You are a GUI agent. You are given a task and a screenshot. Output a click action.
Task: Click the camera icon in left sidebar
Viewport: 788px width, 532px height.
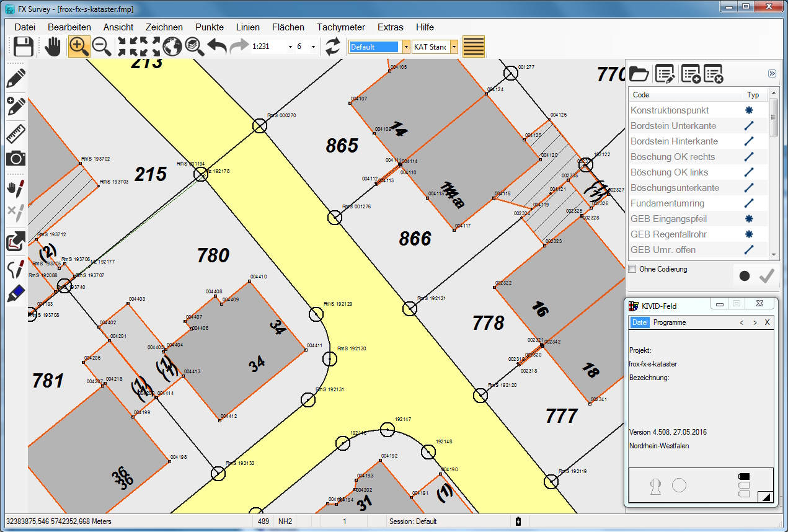[16, 158]
